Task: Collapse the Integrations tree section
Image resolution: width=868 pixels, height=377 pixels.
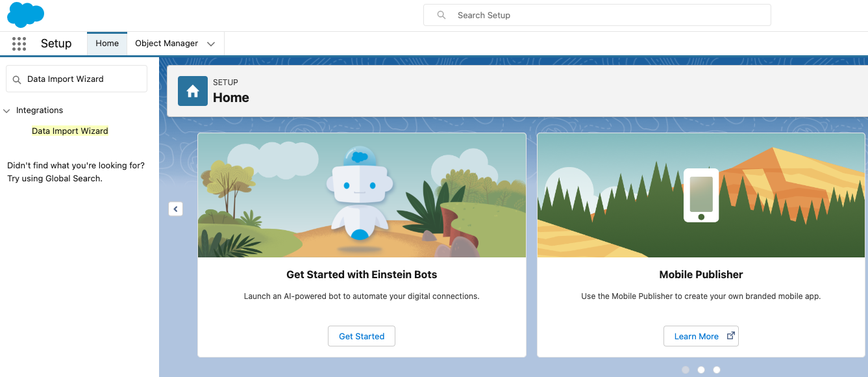Action: 7,110
